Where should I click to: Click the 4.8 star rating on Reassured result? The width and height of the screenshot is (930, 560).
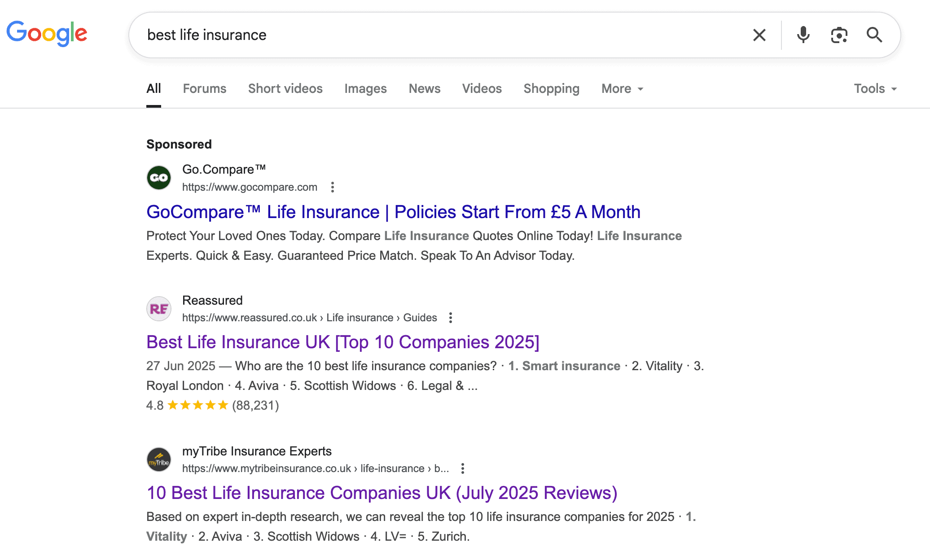click(x=197, y=405)
